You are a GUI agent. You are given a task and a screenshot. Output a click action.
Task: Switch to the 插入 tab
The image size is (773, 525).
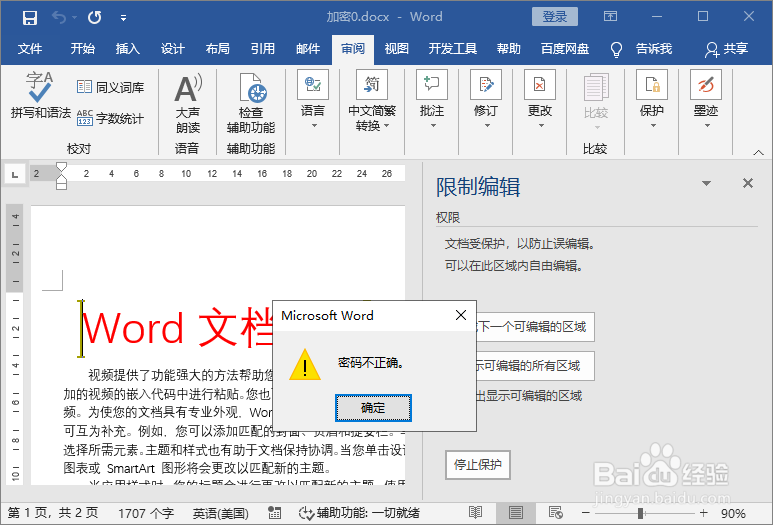(x=128, y=49)
